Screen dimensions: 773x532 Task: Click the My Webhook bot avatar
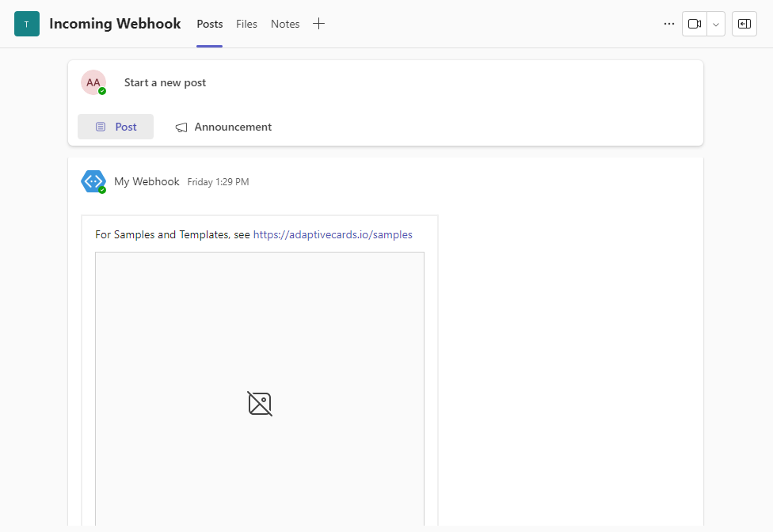pos(93,181)
